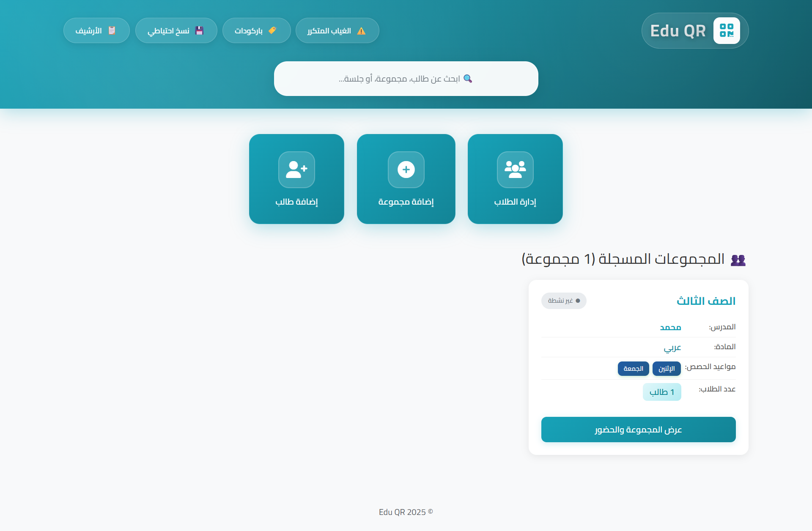Select the الجمعة schedule tag
The image size is (812, 531).
(x=633, y=369)
